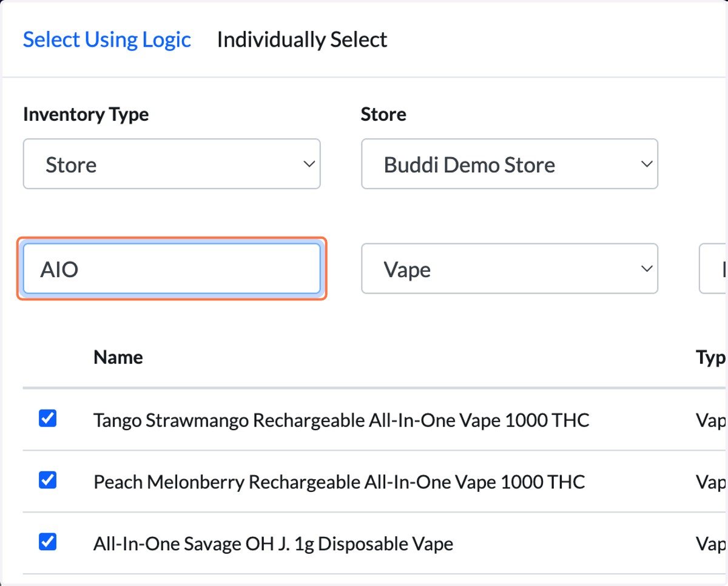Select Tango Strawmango Rechargeable All-In-One Vape name
The height and width of the screenshot is (586, 728).
pos(341,420)
